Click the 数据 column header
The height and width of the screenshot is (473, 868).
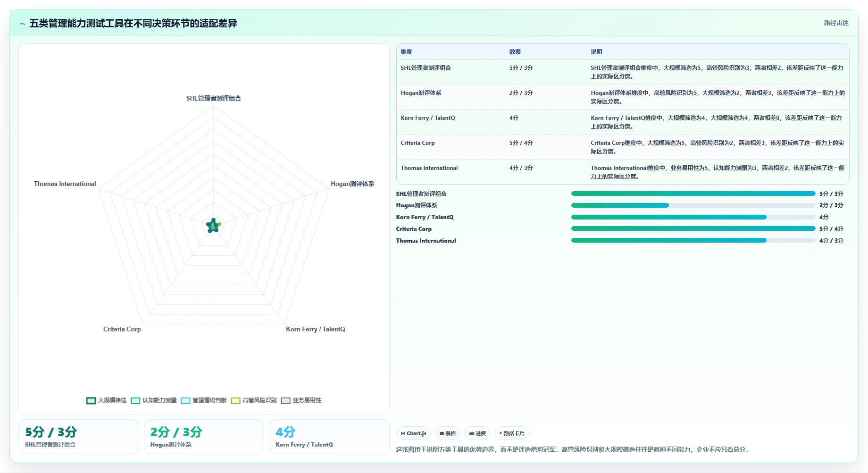515,52
